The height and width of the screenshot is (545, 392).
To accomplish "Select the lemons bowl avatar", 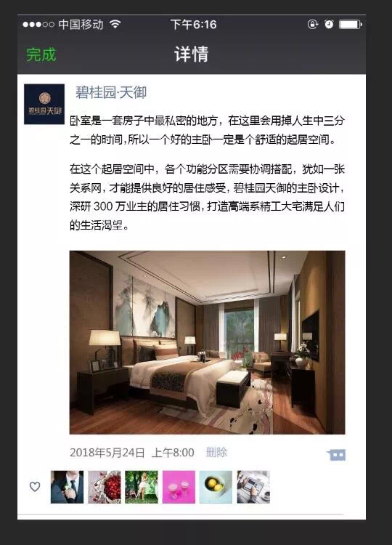I will coord(216,487).
